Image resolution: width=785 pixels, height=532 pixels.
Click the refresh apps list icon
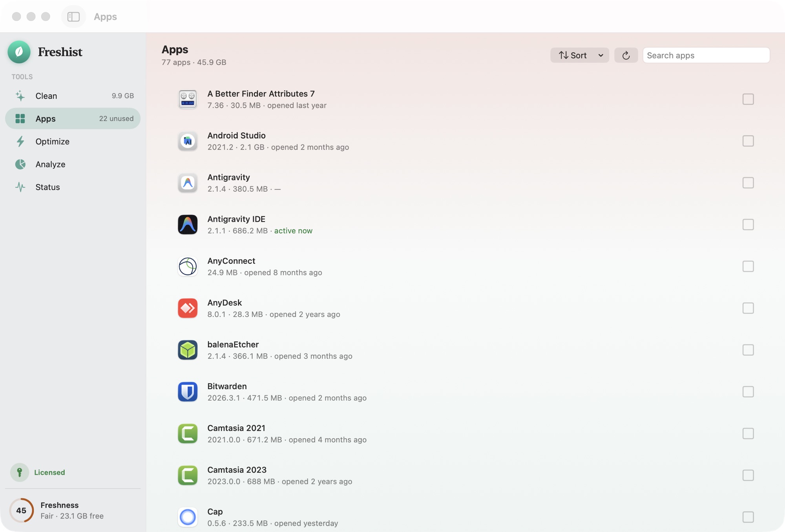click(x=626, y=55)
